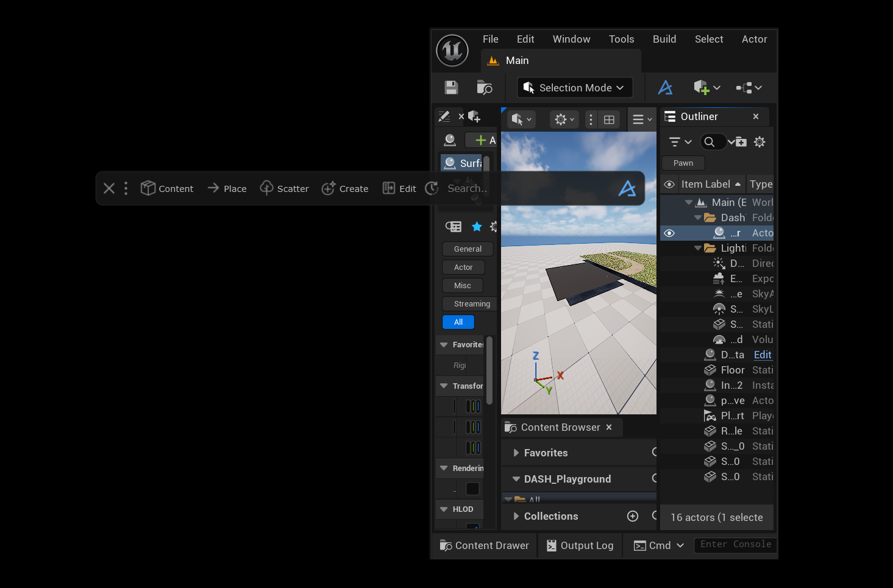Open the property matrix table icon in Details
The width and height of the screenshot is (893, 588).
coord(454,227)
